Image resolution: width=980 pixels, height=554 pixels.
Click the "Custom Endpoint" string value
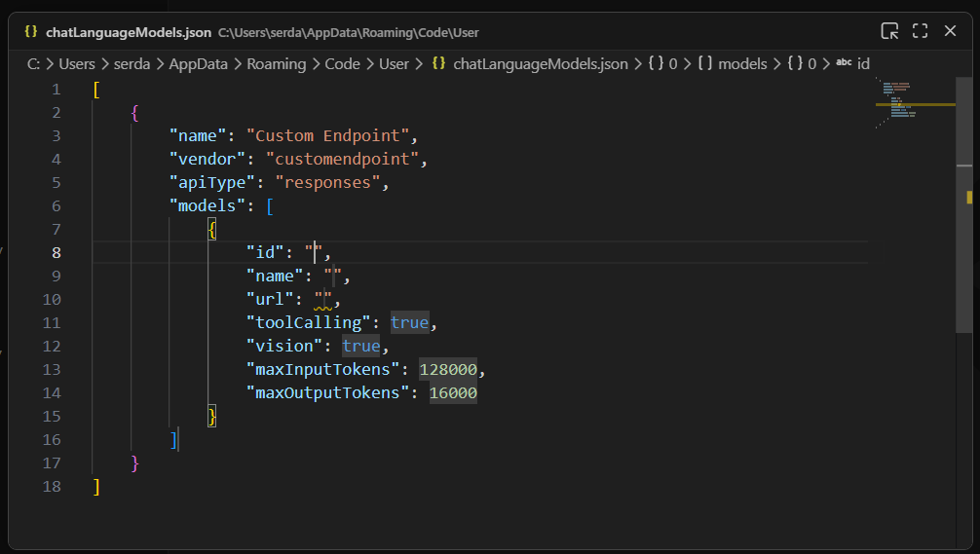coord(327,135)
